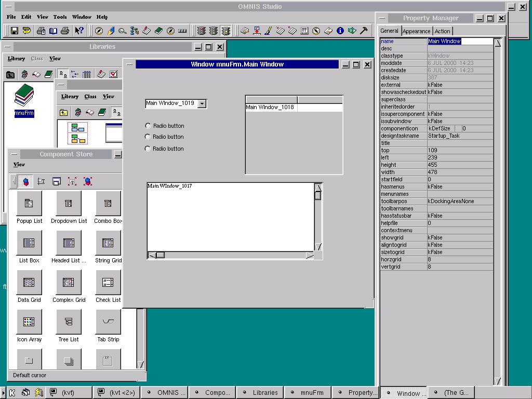
Task: Click the Save disk icon in toolbar
Action: [15, 31]
